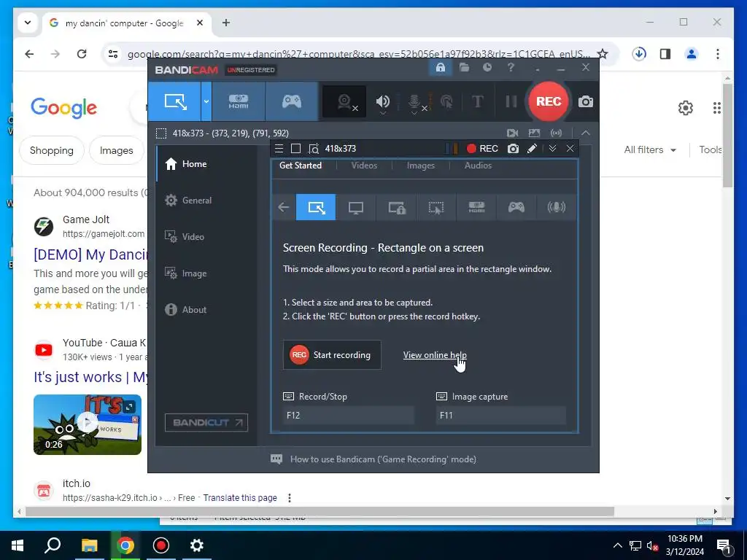
Task: Click the fullscreen square icon in rectangle bar
Action: coord(295,149)
